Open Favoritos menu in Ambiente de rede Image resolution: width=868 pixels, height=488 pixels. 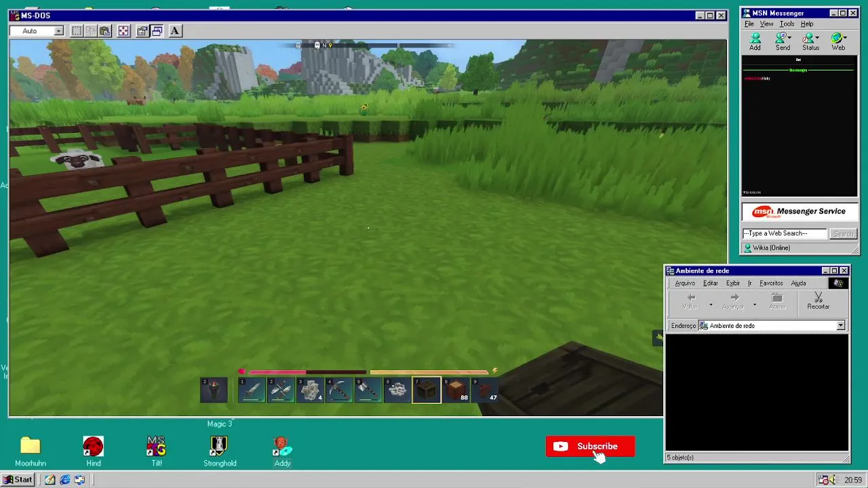point(771,283)
